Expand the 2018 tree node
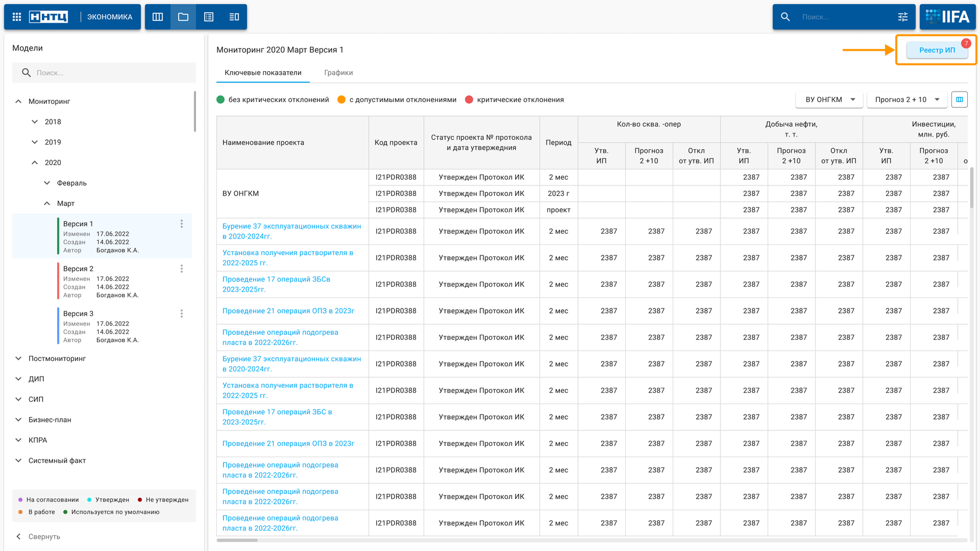This screenshot has height=551, width=980. (x=35, y=122)
